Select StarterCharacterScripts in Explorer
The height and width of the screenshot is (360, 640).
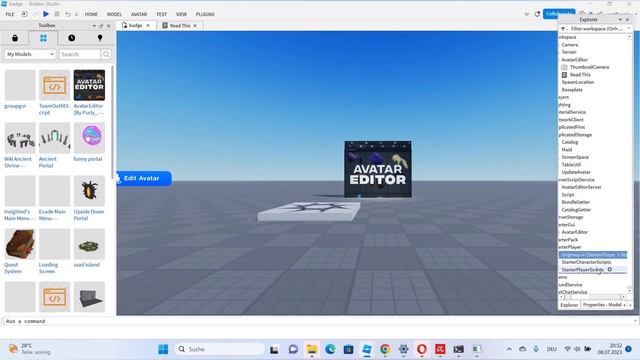pyautogui.click(x=587, y=262)
